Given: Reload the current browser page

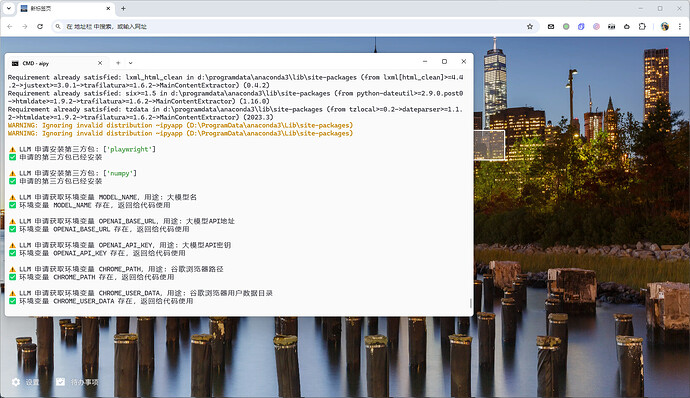Looking at the screenshot, I should click(x=40, y=26).
